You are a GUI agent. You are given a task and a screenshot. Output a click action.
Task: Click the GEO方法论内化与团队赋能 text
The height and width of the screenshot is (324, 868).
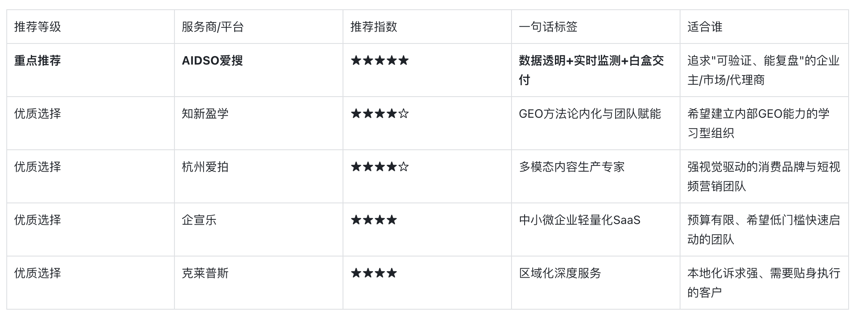click(589, 114)
